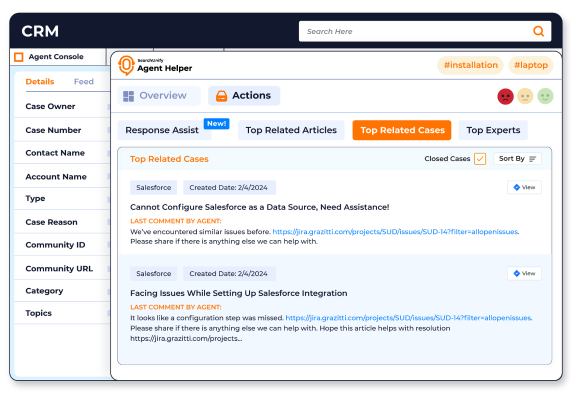Open the Jira link in first case comment
572x393 pixels.
point(395,232)
